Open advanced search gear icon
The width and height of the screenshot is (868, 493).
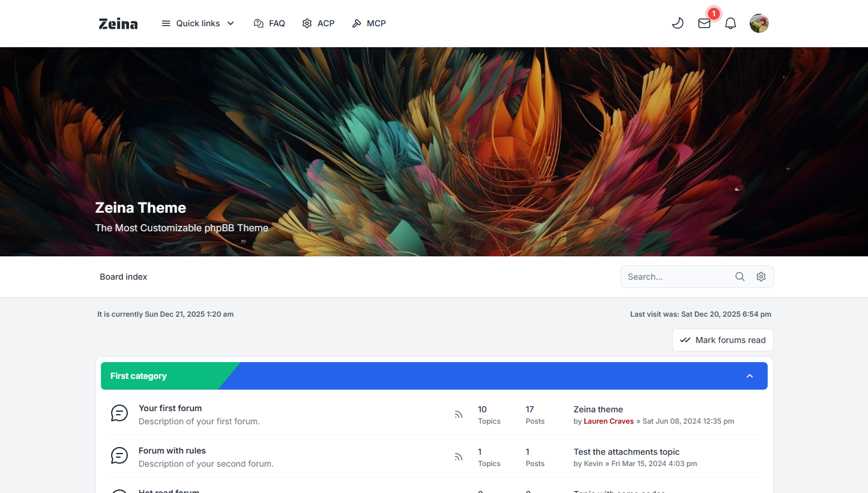[761, 277]
